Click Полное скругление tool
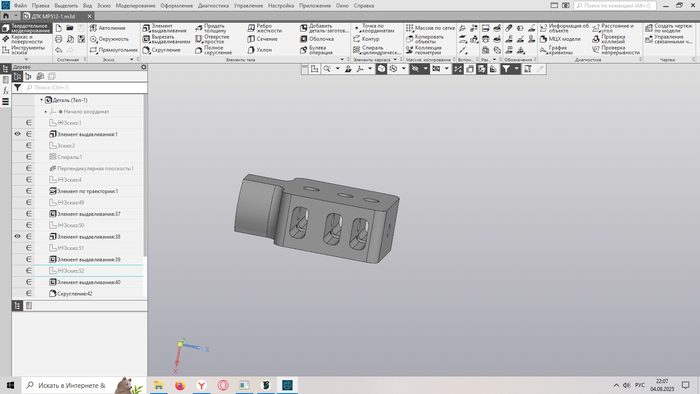 (x=214, y=50)
